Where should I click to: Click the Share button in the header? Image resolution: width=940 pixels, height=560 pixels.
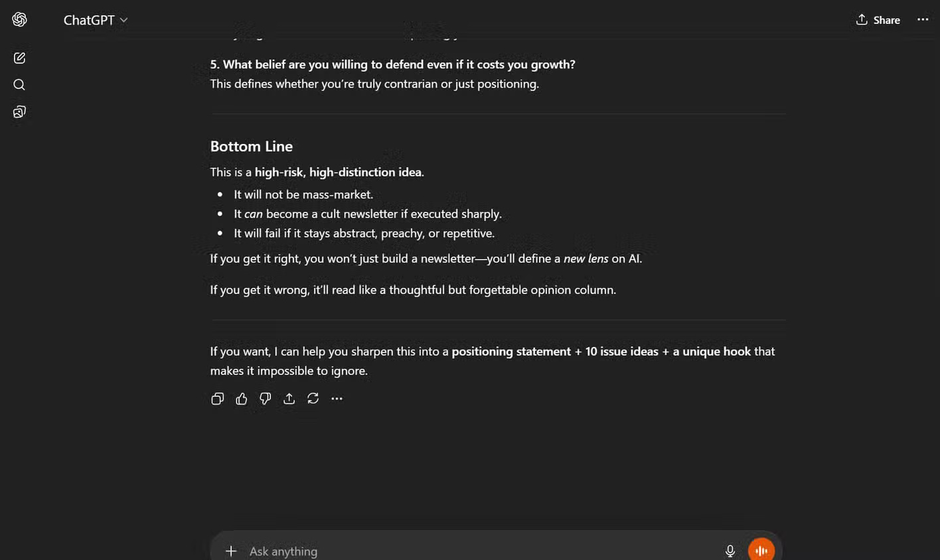pos(878,20)
